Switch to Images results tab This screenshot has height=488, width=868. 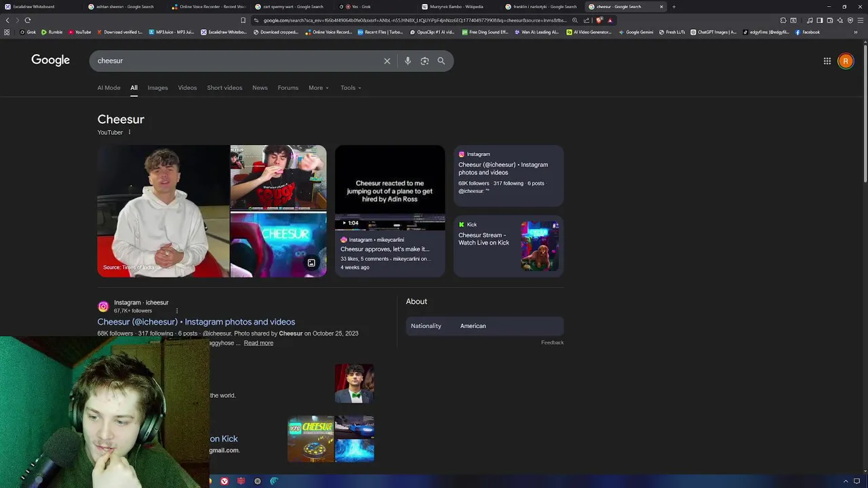[157, 87]
